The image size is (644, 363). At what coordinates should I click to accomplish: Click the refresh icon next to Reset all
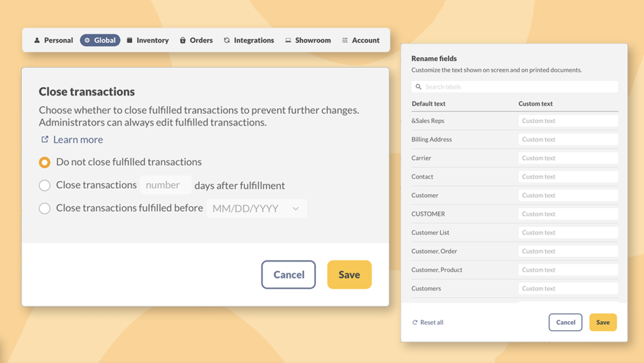416,322
